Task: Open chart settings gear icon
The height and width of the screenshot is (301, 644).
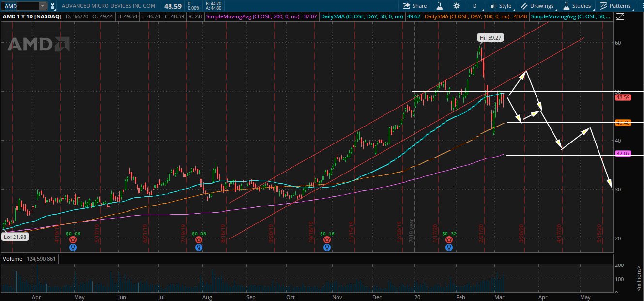Action: point(457,6)
